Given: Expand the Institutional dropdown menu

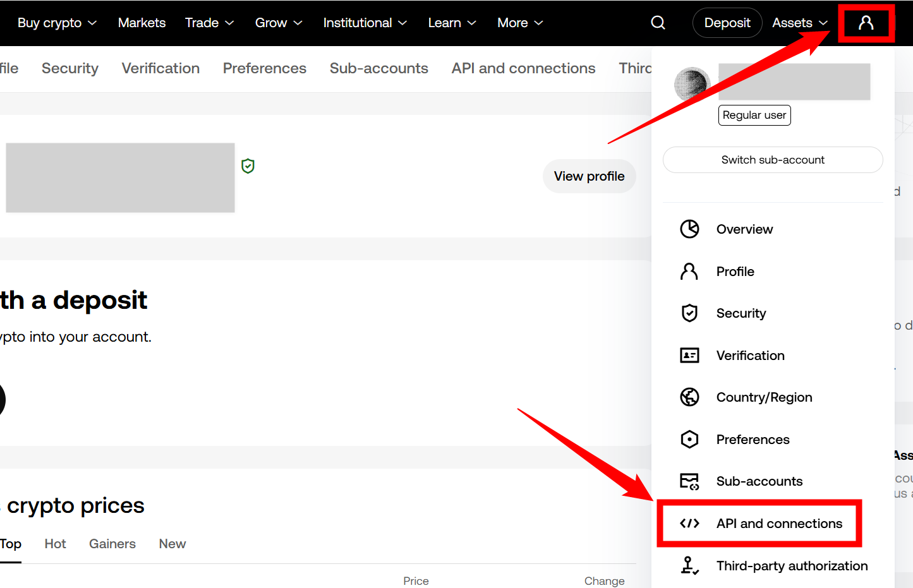Looking at the screenshot, I should [x=365, y=23].
